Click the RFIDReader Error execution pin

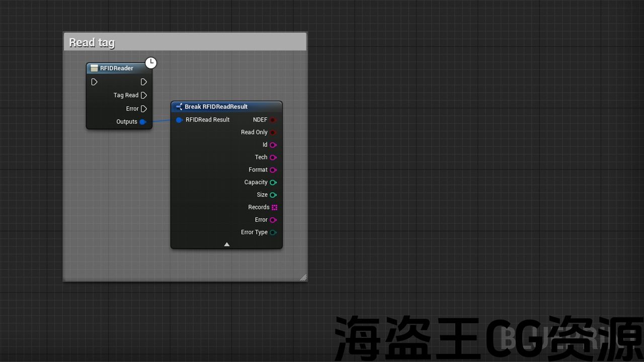(144, 109)
